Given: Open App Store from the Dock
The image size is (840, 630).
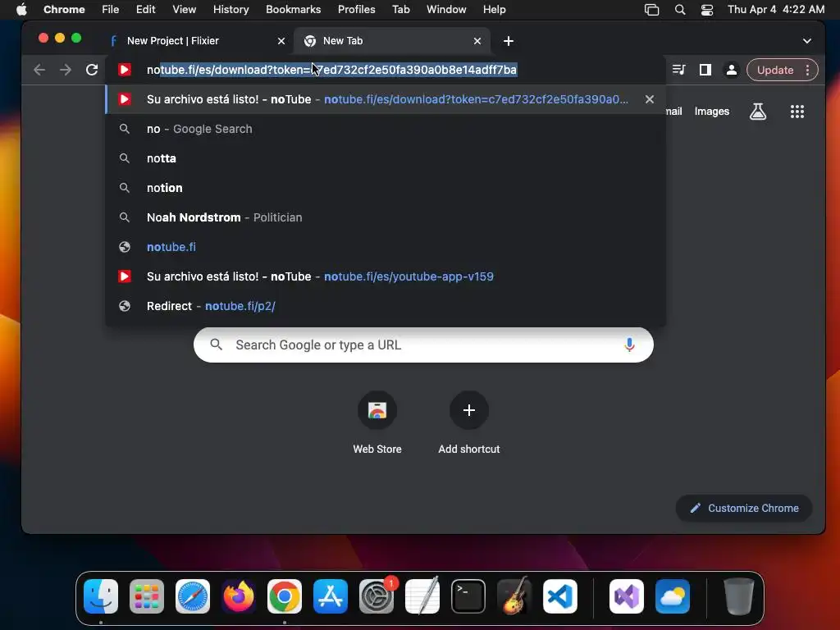Looking at the screenshot, I should tap(331, 596).
